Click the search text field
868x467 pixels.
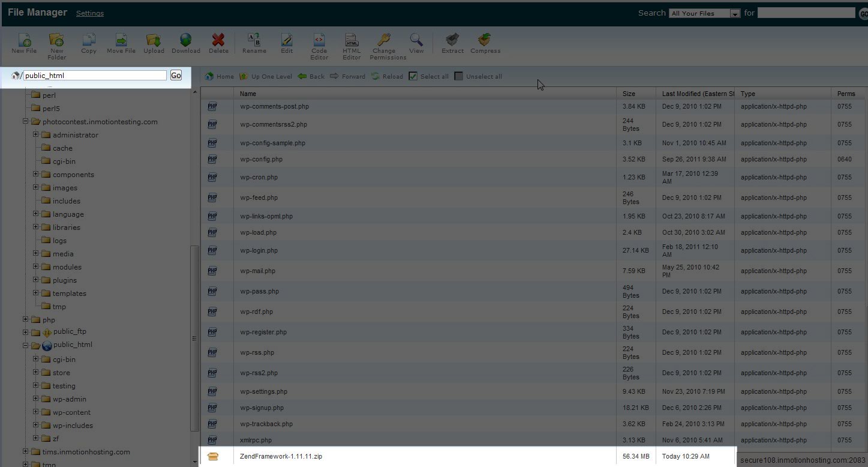click(806, 13)
